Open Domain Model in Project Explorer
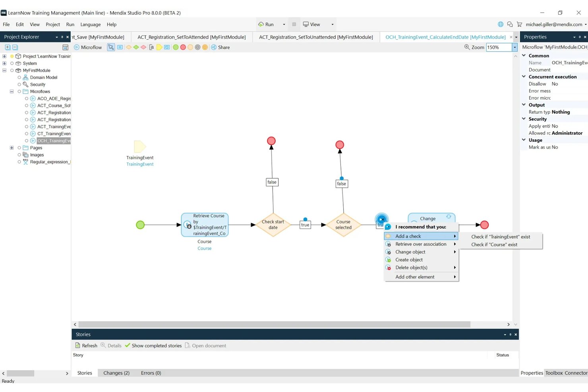This screenshot has height=392, width=588. click(44, 77)
